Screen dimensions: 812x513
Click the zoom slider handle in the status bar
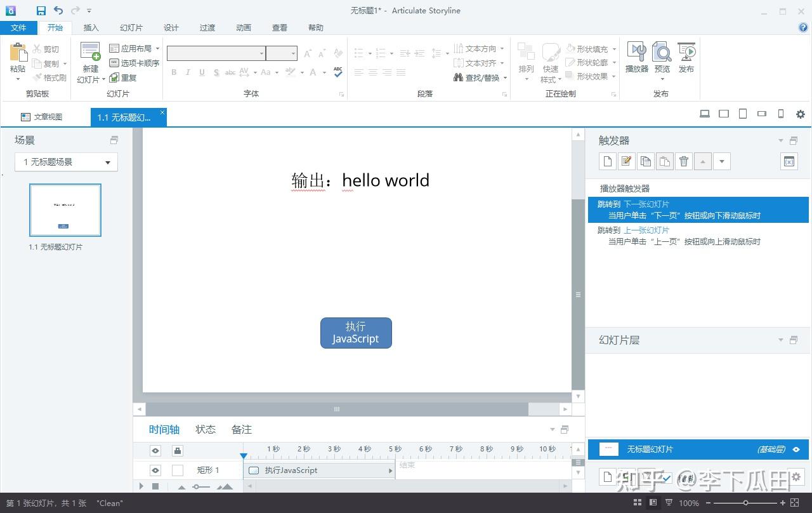tap(745, 503)
